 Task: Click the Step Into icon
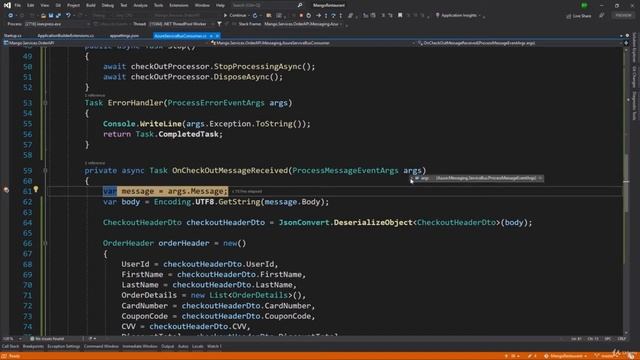326,16
